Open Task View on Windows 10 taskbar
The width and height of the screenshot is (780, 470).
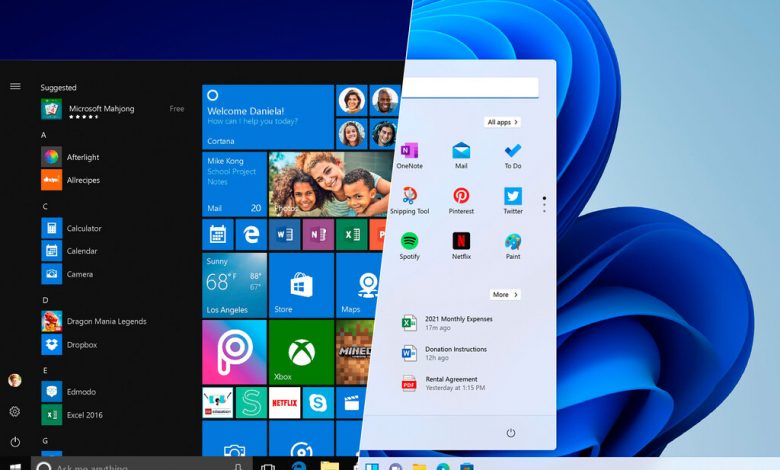tap(268, 467)
